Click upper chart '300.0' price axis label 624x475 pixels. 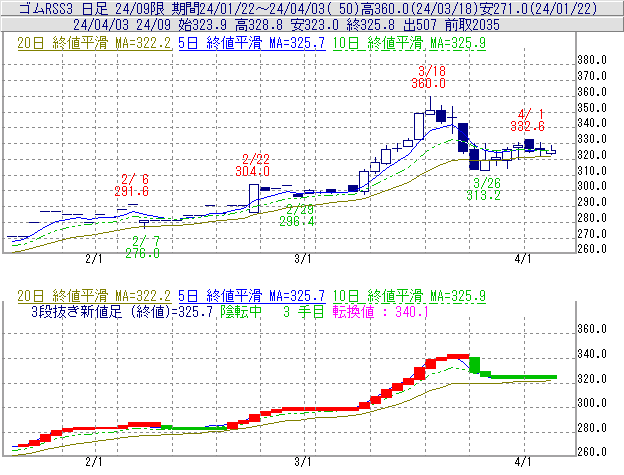(592, 186)
